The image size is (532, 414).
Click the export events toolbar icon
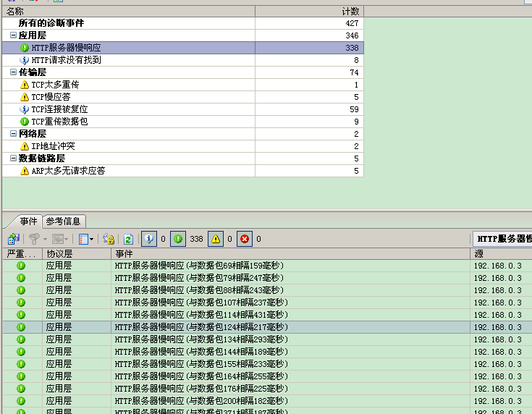tap(14, 239)
